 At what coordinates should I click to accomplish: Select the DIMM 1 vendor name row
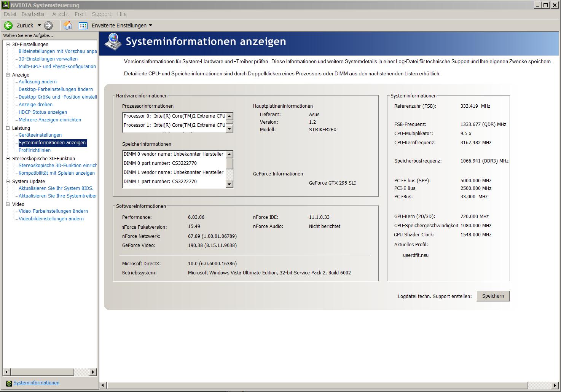174,172
